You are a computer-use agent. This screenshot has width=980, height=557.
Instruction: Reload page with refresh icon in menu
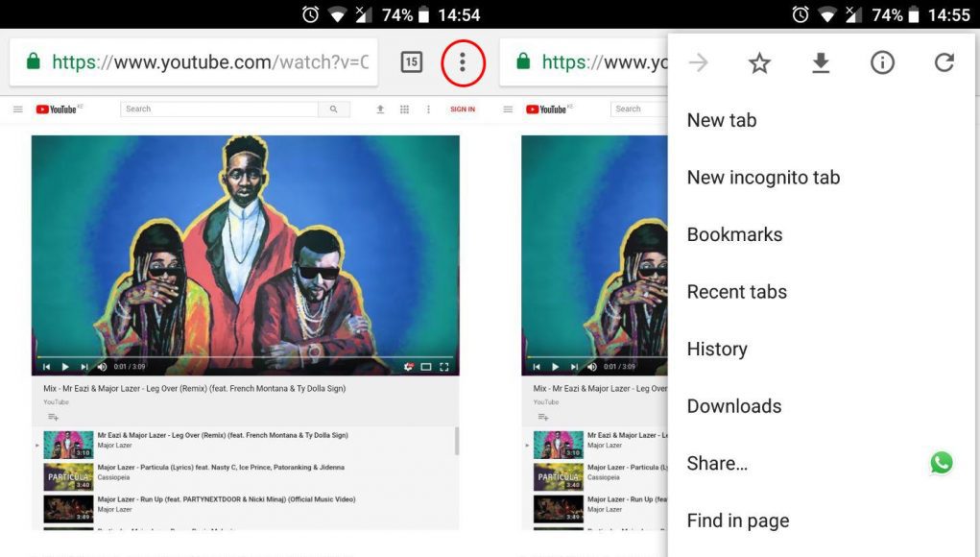pyautogui.click(x=944, y=62)
